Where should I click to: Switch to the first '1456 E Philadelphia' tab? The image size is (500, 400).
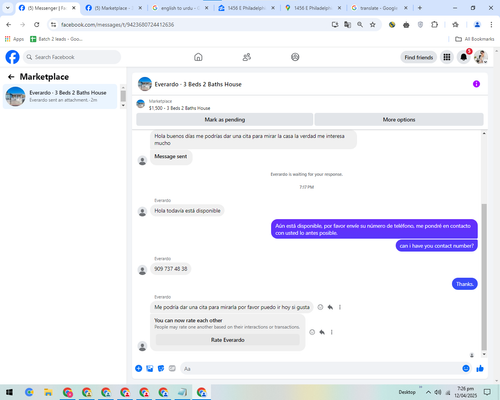click(x=247, y=8)
